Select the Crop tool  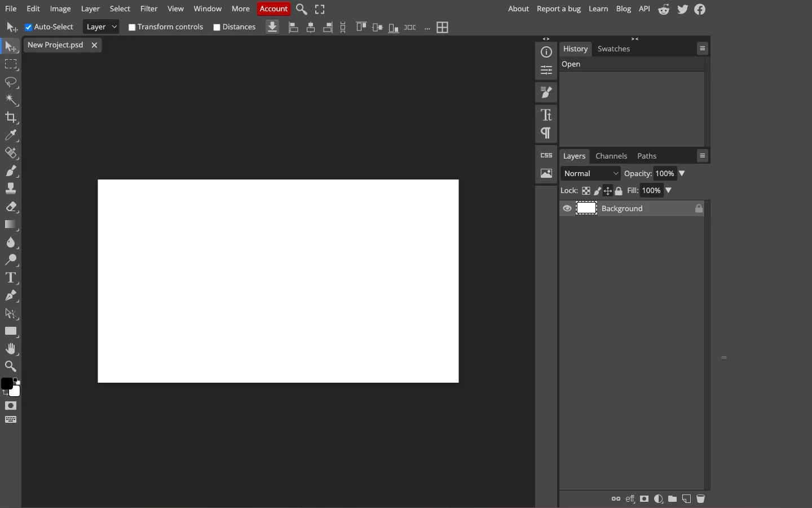pos(11,118)
